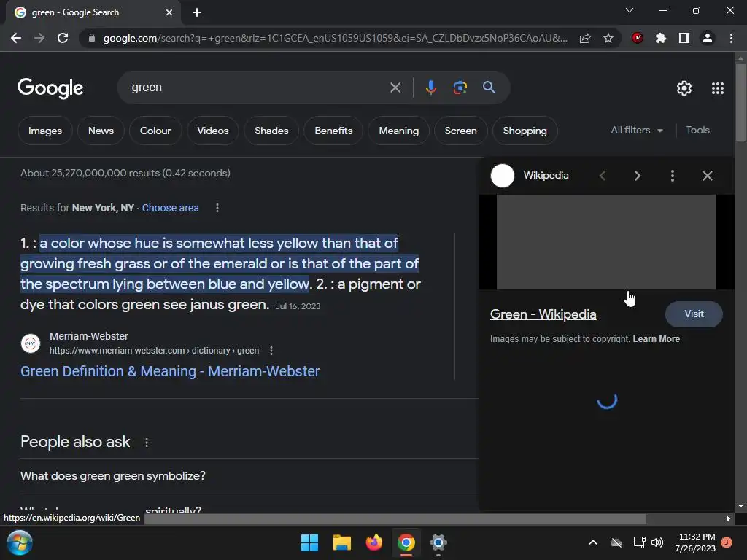Click the browser forward arrow
The width and height of the screenshot is (747, 560).
[39, 38]
